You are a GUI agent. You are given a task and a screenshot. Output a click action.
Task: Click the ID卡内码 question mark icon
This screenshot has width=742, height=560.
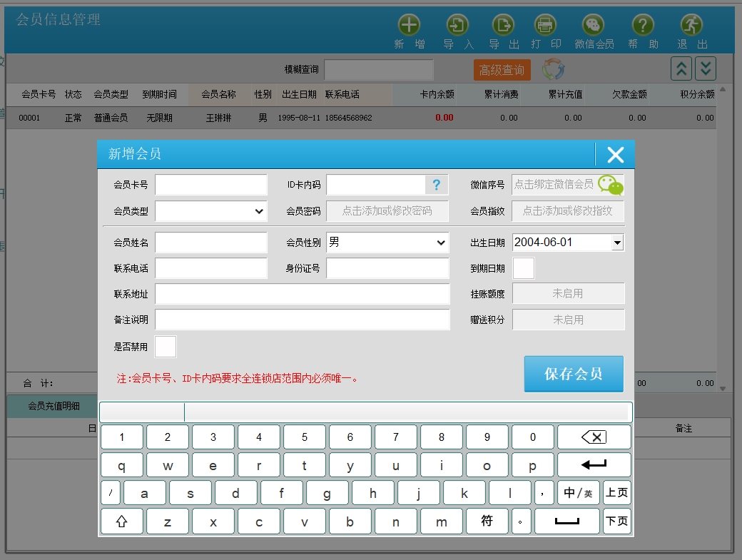point(437,185)
